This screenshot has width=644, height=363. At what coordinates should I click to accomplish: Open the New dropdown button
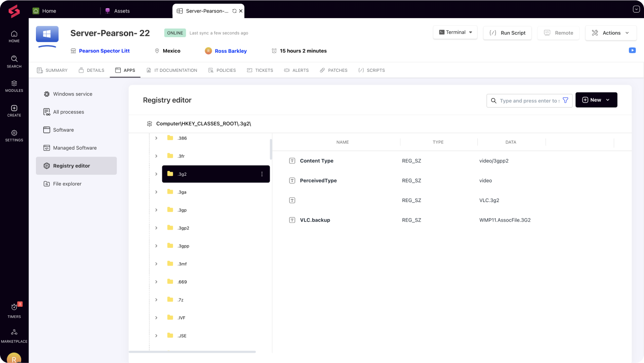point(596,100)
